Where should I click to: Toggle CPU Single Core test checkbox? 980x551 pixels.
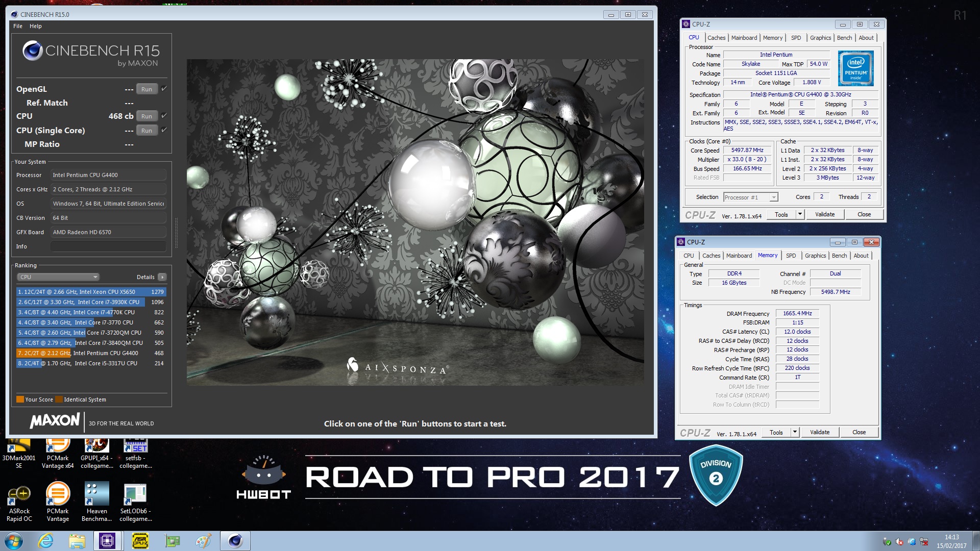(164, 130)
